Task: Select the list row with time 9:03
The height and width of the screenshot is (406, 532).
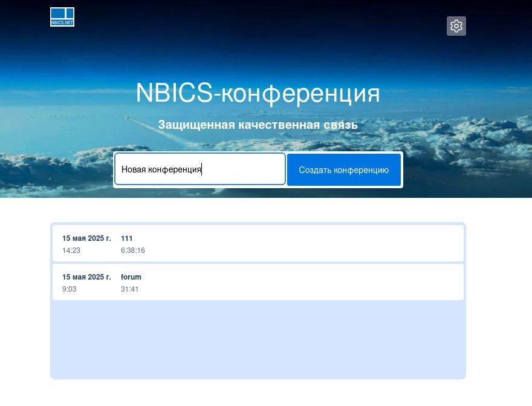Action: coord(69,289)
